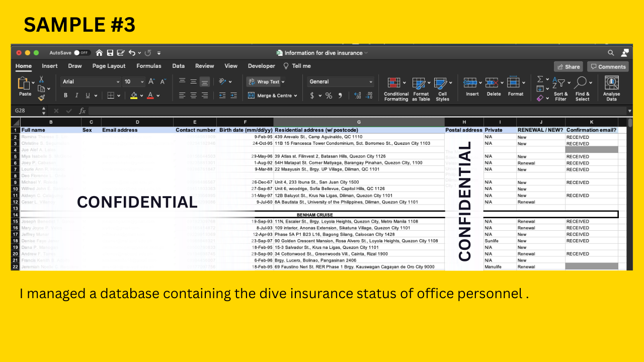Click into the formula bar
The width and height of the screenshot is (644, 362).
(357, 111)
